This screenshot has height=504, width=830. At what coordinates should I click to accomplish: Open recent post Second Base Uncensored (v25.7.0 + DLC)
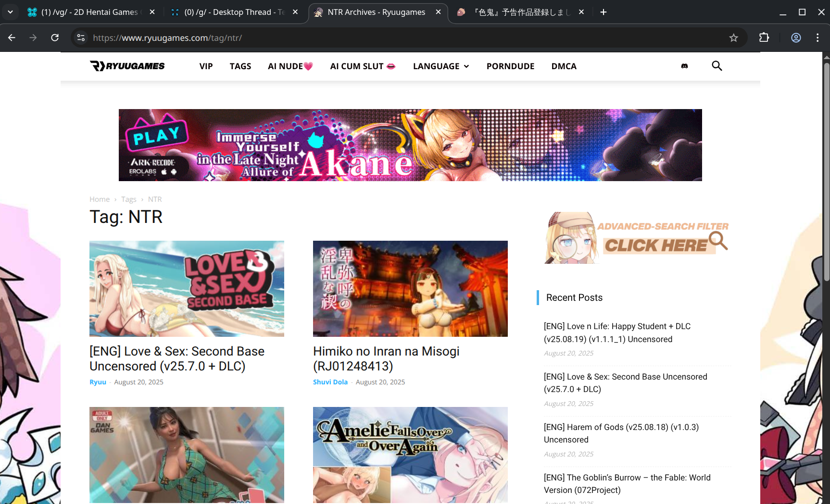click(x=626, y=383)
